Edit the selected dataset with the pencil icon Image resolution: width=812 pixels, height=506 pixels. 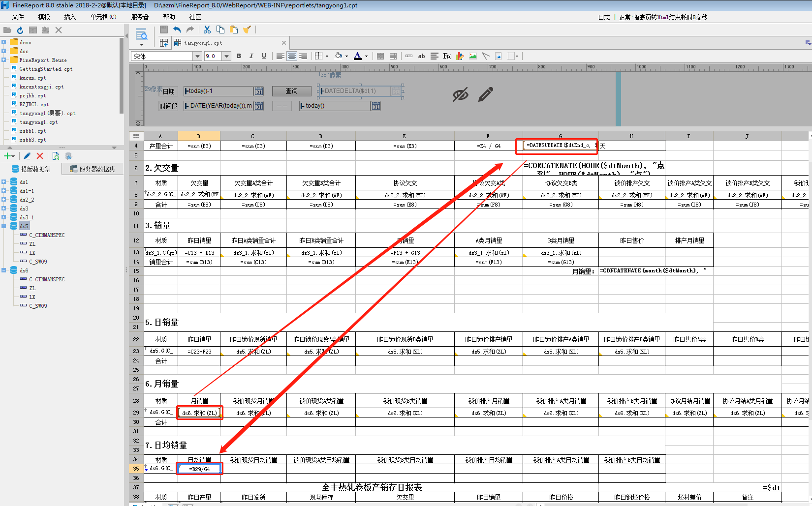[x=27, y=156]
